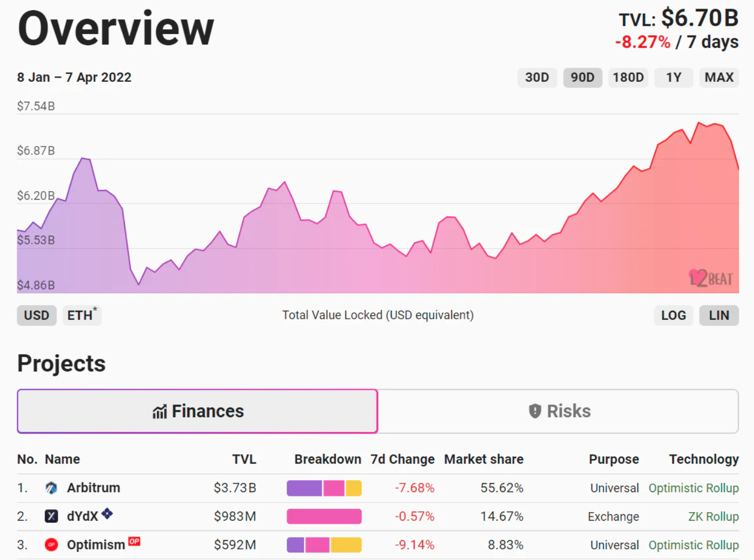Viewport: 754px width, 560px height.
Task: Click the shield icon in Risks tab
Action: click(535, 411)
